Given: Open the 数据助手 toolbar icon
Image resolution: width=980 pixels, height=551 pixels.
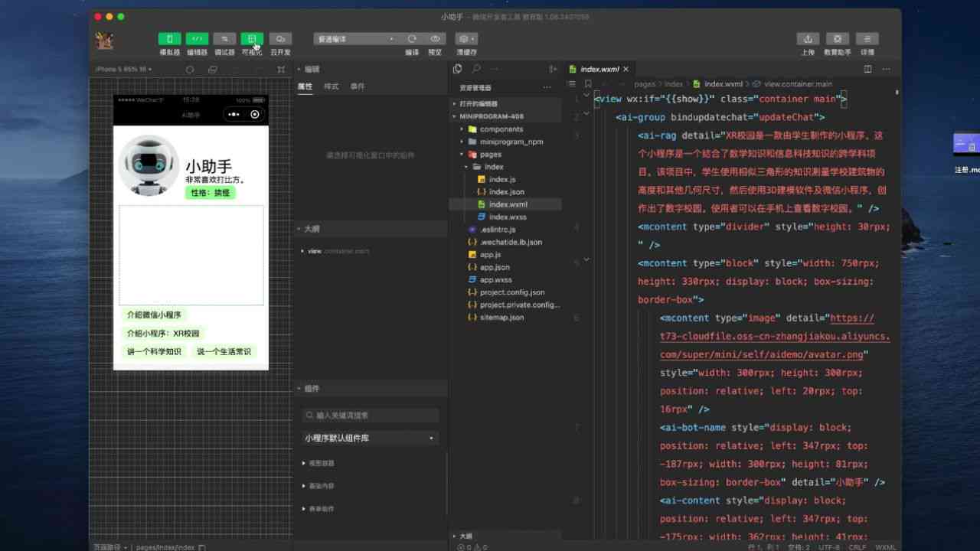Looking at the screenshot, I should coord(838,39).
